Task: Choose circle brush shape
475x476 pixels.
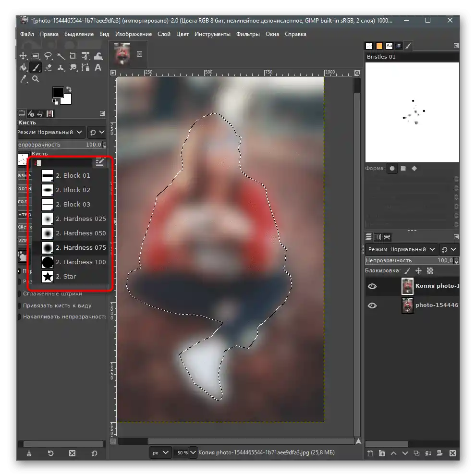Action: pyautogui.click(x=392, y=169)
